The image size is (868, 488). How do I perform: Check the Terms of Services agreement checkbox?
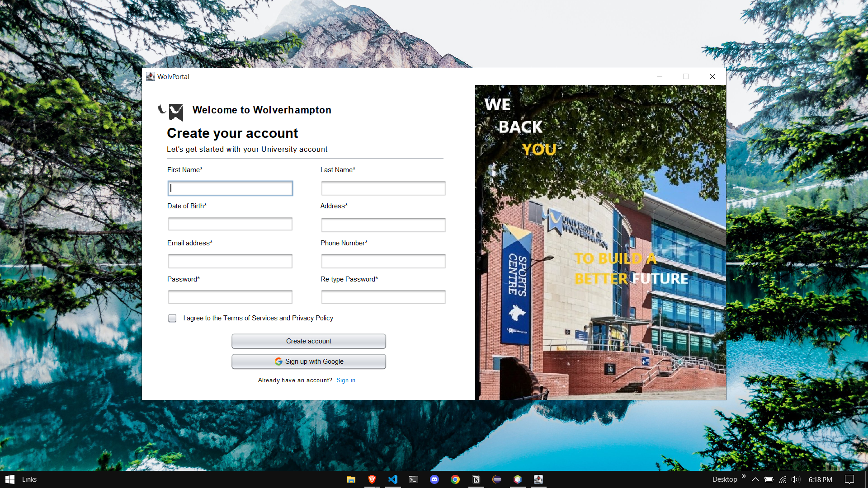click(x=172, y=318)
